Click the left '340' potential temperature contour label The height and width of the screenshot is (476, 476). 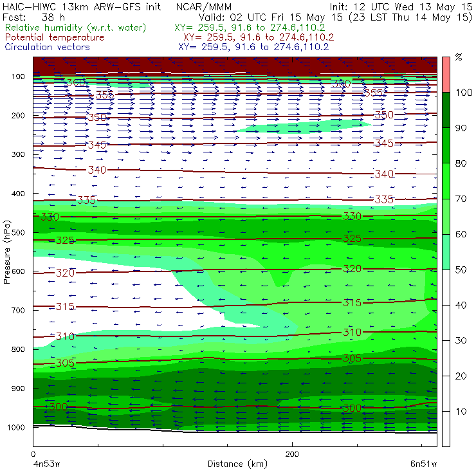[x=97, y=170]
